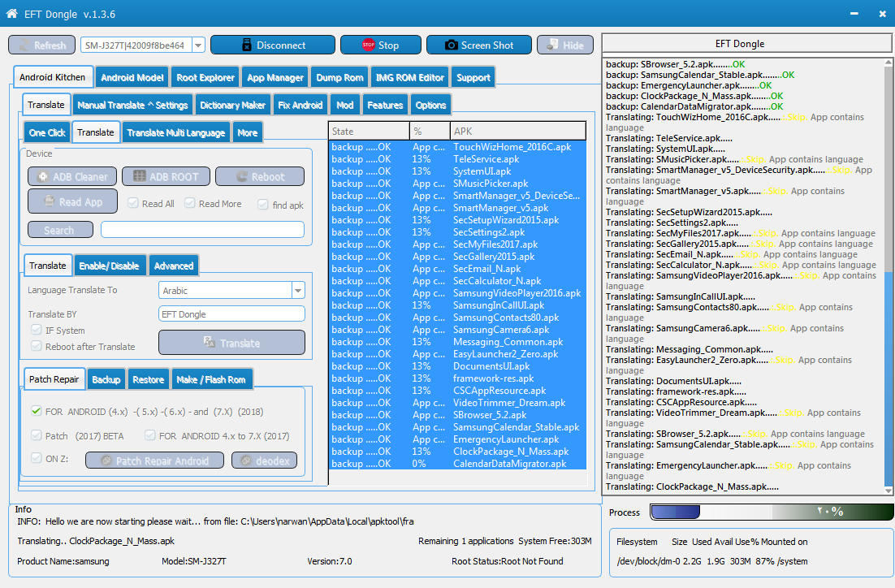895x588 pixels.
Task: Focus the Translate BY field
Action: pos(231,314)
